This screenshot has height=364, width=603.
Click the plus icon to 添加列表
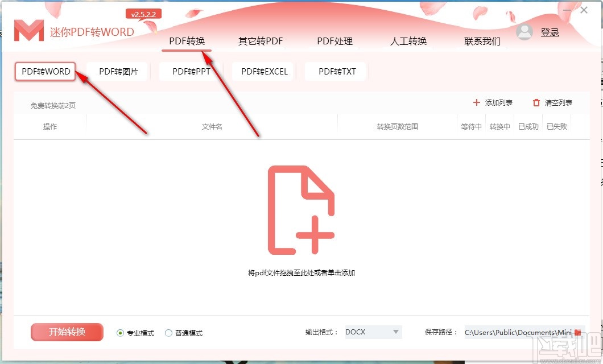(x=476, y=102)
